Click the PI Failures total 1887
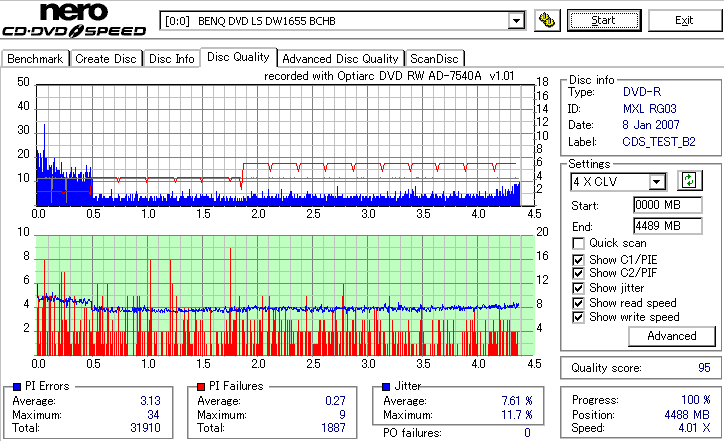This screenshot has height=441, width=724. [x=333, y=428]
